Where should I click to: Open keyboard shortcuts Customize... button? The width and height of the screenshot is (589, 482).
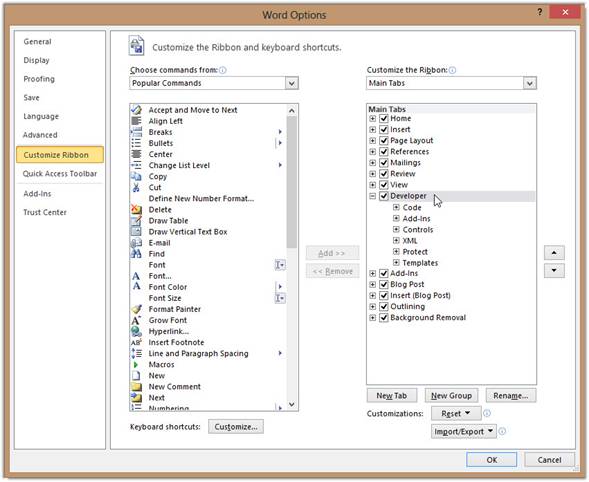click(236, 427)
